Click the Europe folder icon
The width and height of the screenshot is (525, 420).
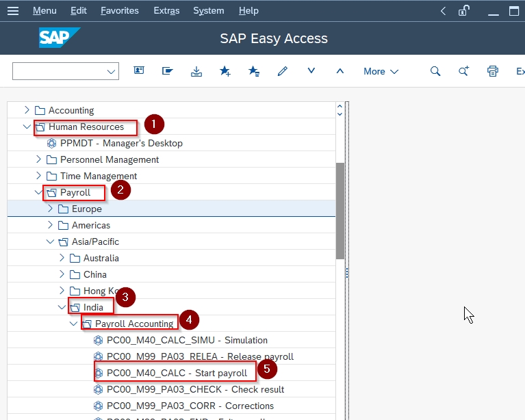63,209
